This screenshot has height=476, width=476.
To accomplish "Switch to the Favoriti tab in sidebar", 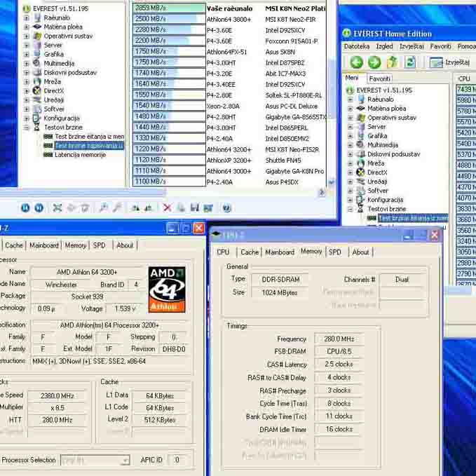I will point(379,79).
